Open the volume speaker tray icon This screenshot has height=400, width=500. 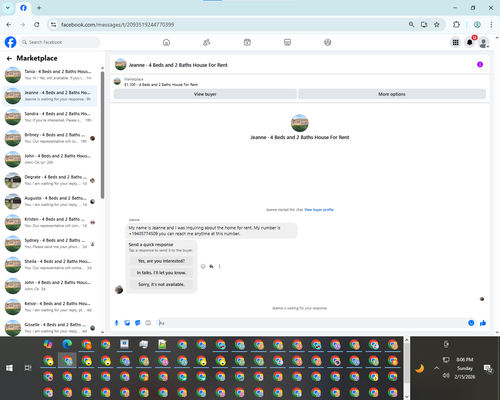pyautogui.click(x=446, y=376)
